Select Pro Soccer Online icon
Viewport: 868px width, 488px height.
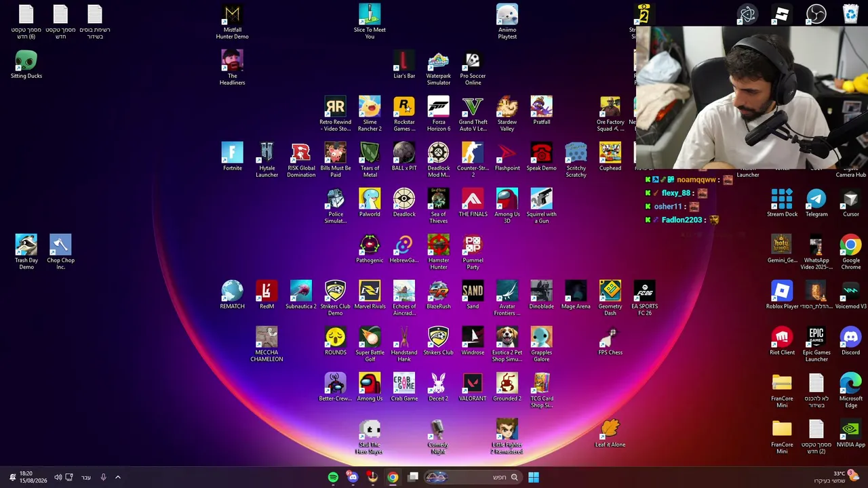[473, 68]
